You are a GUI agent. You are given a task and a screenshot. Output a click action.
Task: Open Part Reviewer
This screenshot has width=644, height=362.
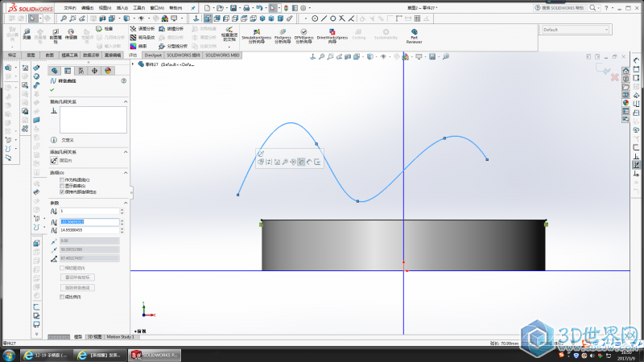pos(414,36)
